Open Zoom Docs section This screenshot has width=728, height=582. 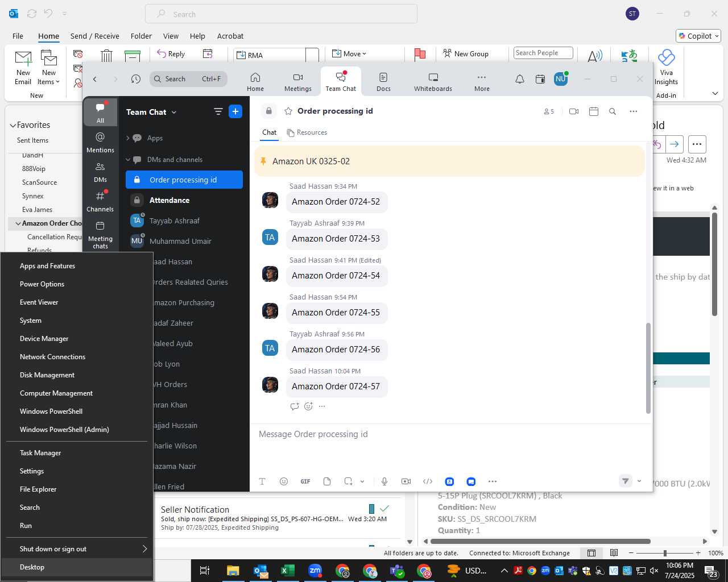(x=383, y=82)
